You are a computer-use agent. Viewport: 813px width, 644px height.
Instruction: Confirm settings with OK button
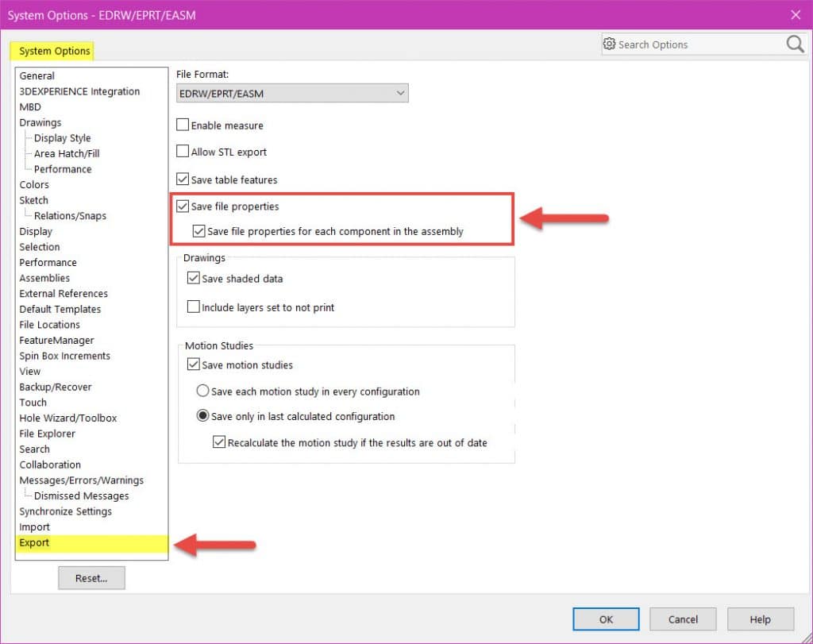click(x=606, y=619)
